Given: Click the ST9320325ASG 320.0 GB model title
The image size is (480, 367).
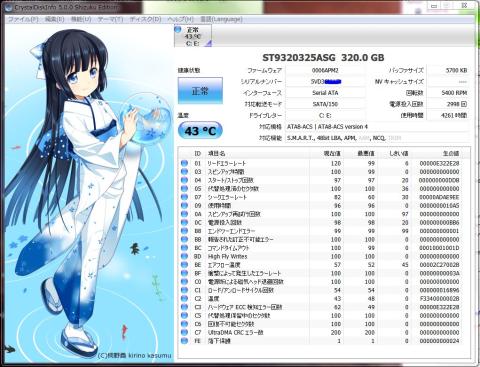Looking at the screenshot, I should coord(323,58).
